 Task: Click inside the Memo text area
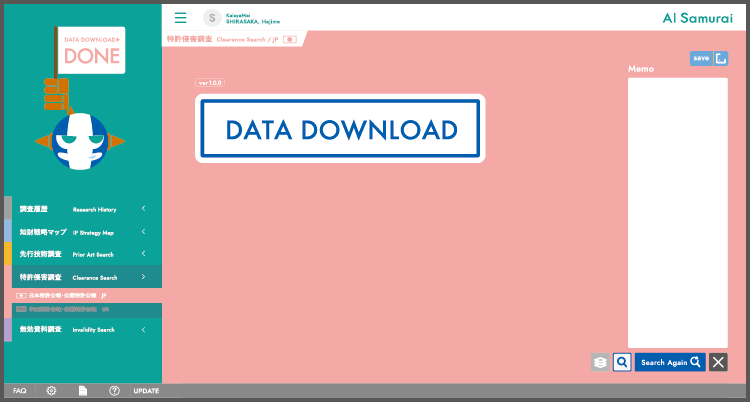click(677, 212)
